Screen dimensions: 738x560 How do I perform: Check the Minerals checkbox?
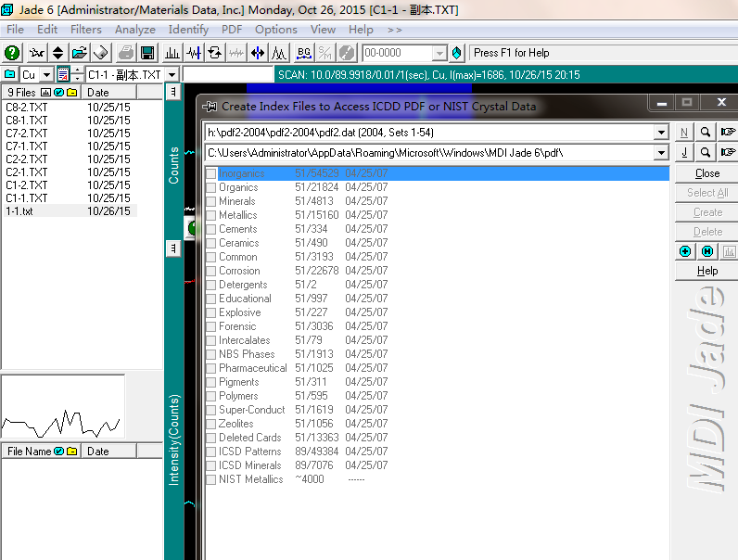210,201
